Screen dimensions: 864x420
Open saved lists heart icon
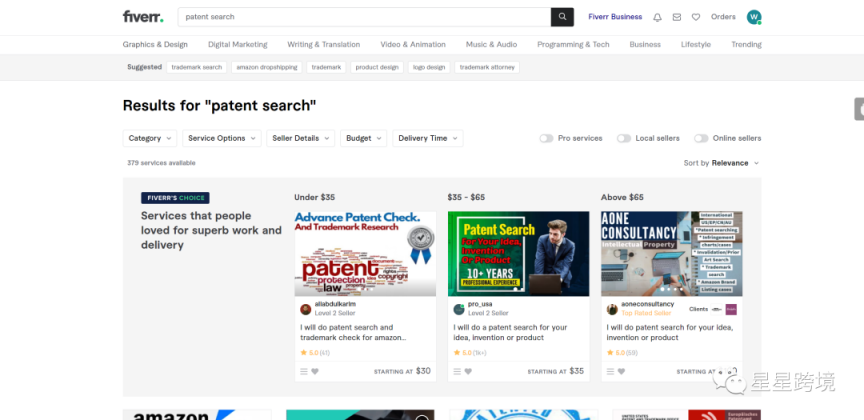pyautogui.click(x=696, y=17)
